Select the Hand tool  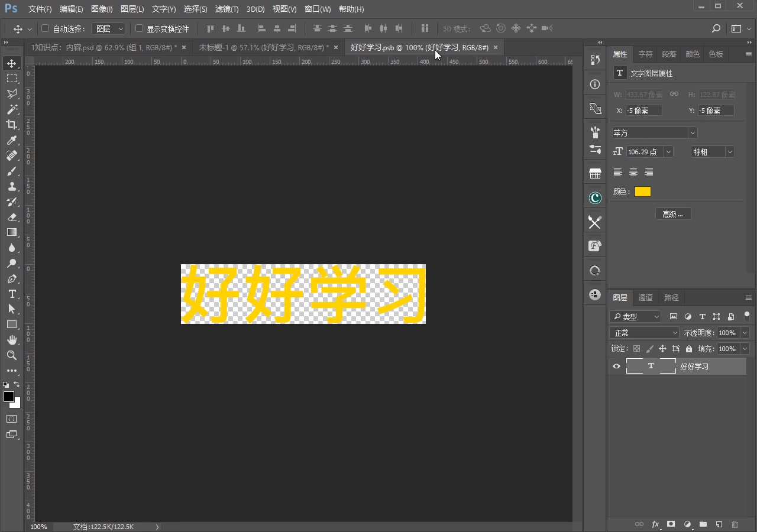point(12,340)
